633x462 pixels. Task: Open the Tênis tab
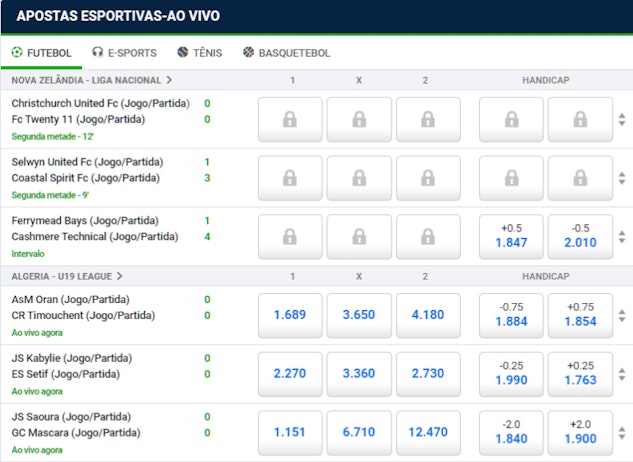pos(200,53)
